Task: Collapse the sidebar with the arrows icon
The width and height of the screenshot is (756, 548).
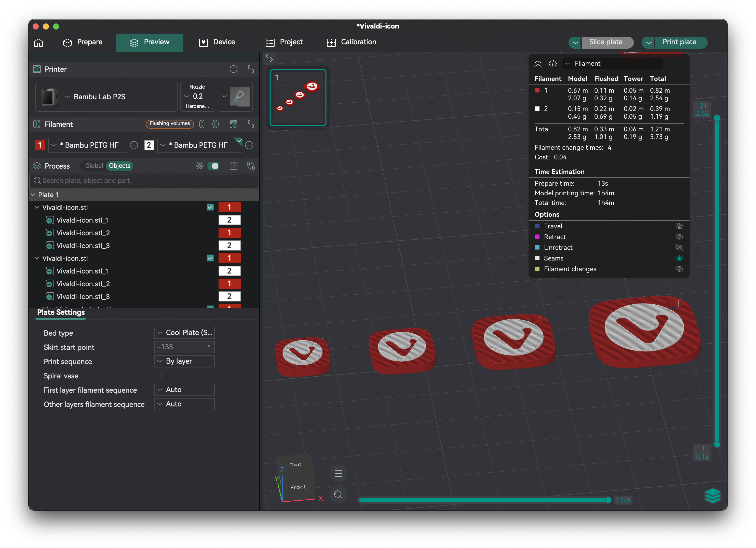Action: click(269, 58)
